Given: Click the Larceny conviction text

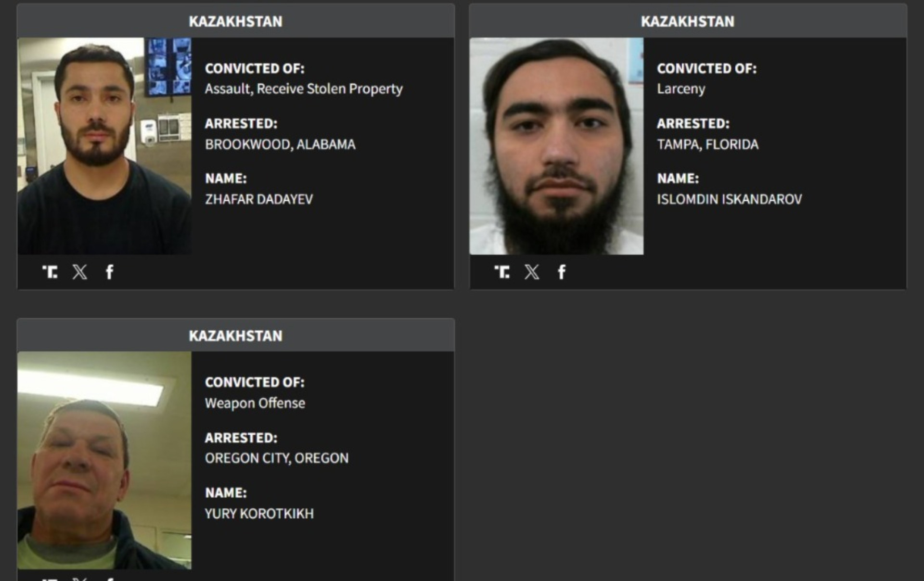Looking at the screenshot, I should pyautogui.click(x=681, y=90).
